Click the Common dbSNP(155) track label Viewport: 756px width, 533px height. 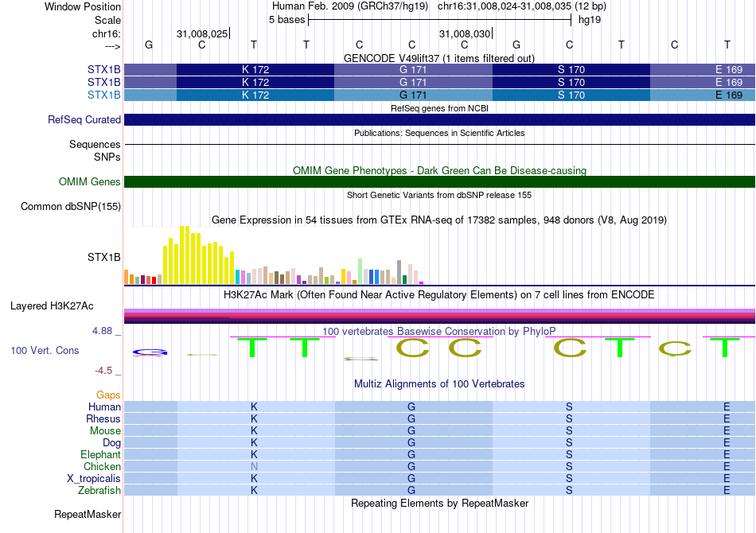[70, 206]
